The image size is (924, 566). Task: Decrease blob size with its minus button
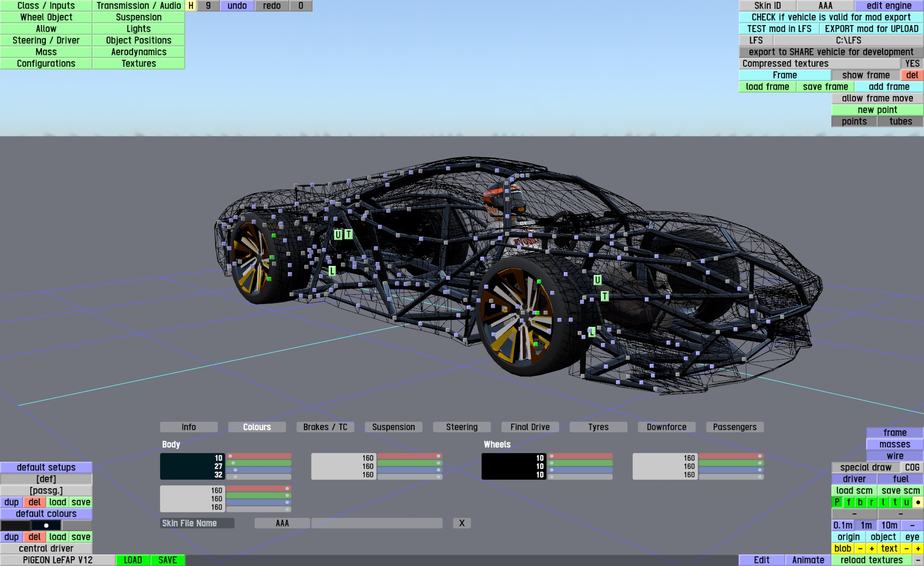click(x=860, y=549)
